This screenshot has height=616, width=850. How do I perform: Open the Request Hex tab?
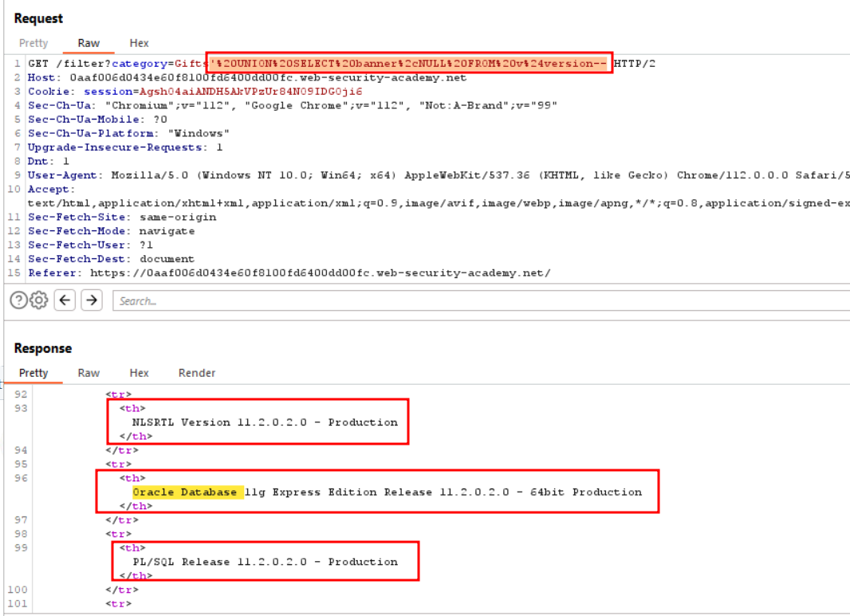(139, 43)
